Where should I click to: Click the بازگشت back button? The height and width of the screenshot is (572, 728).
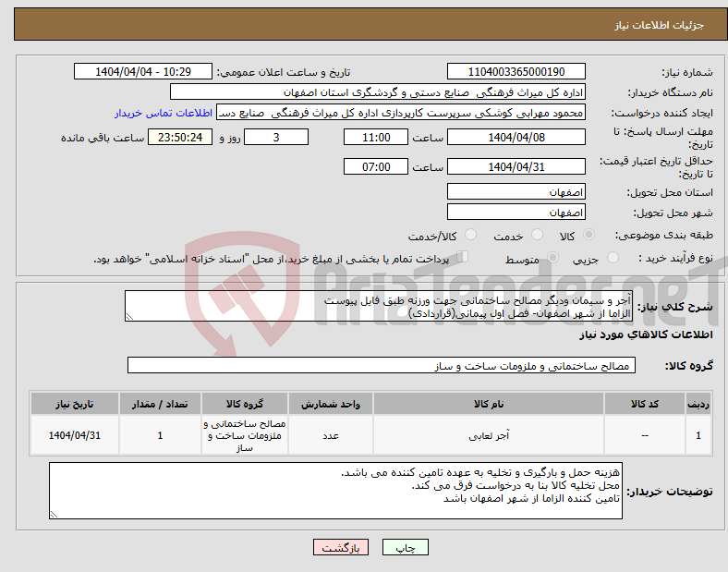click(x=341, y=547)
